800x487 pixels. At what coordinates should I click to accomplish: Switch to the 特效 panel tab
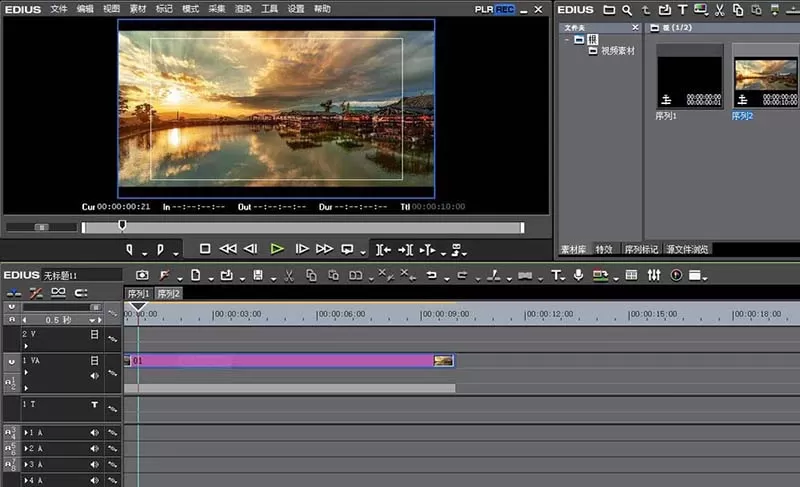point(604,249)
